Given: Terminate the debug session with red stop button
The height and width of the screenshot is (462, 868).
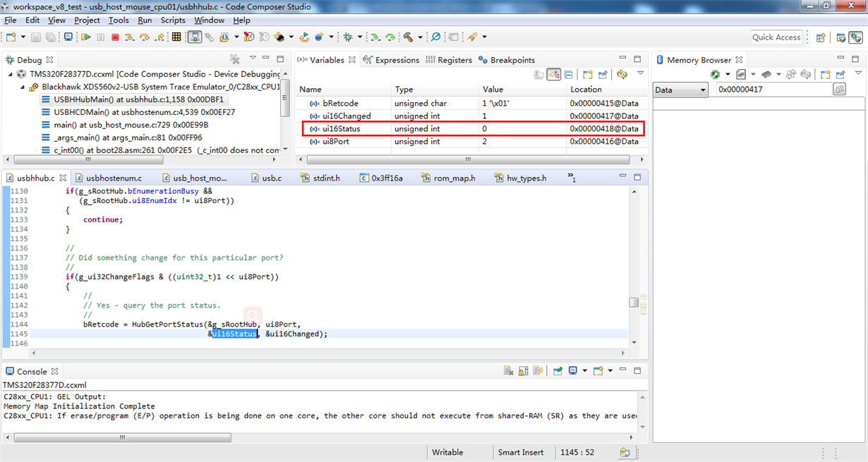Looking at the screenshot, I should coord(115,37).
